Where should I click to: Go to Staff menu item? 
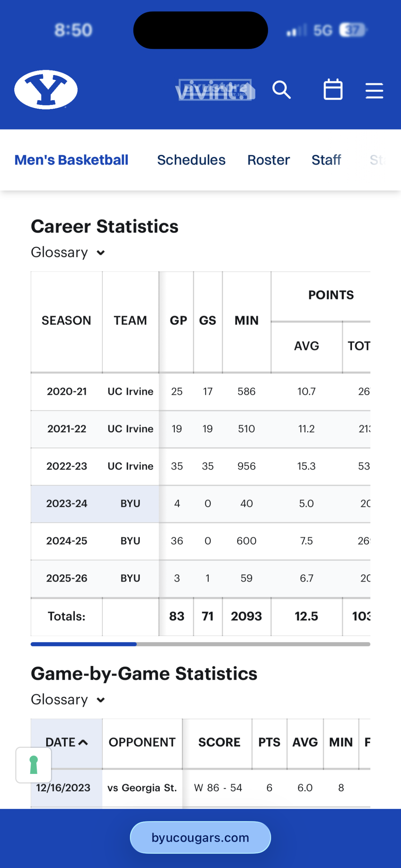(x=326, y=160)
